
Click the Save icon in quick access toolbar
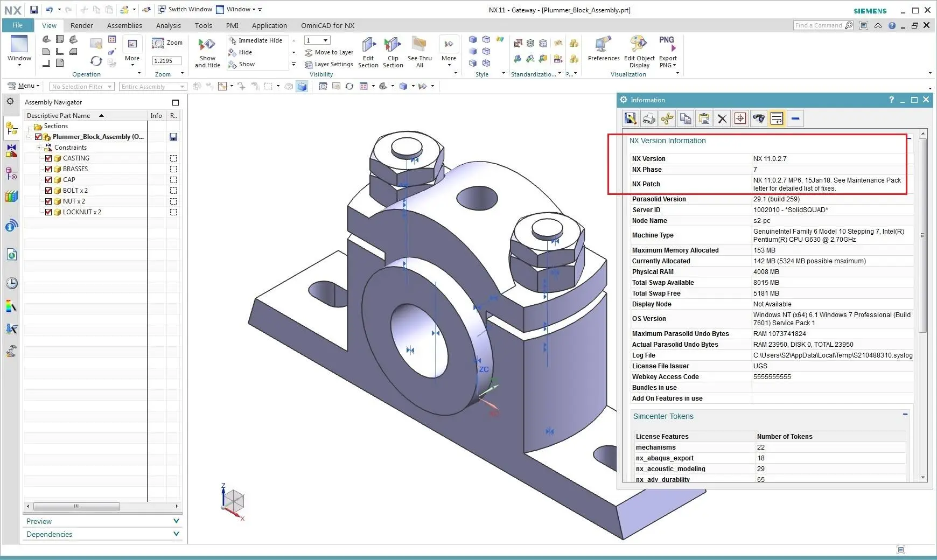click(x=34, y=10)
